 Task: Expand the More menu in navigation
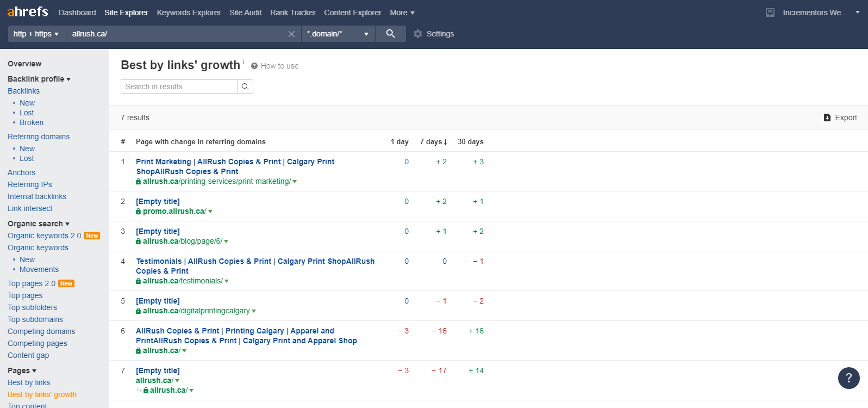tap(402, 13)
